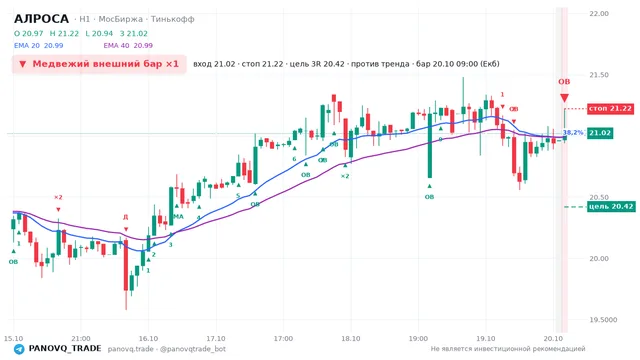Click the 19.5000 price axis label
This screenshot has width=640, height=360.
coord(603,320)
